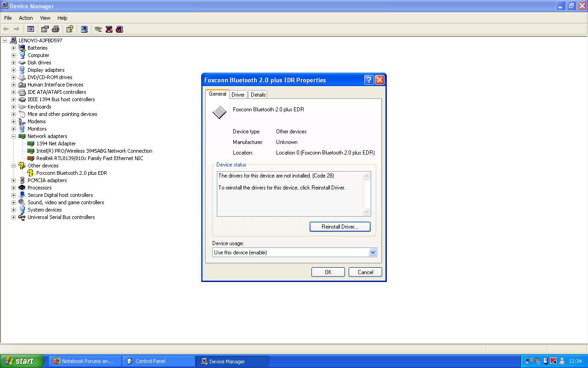Expand the Computer category
588x368 pixels.
[13, 55]
